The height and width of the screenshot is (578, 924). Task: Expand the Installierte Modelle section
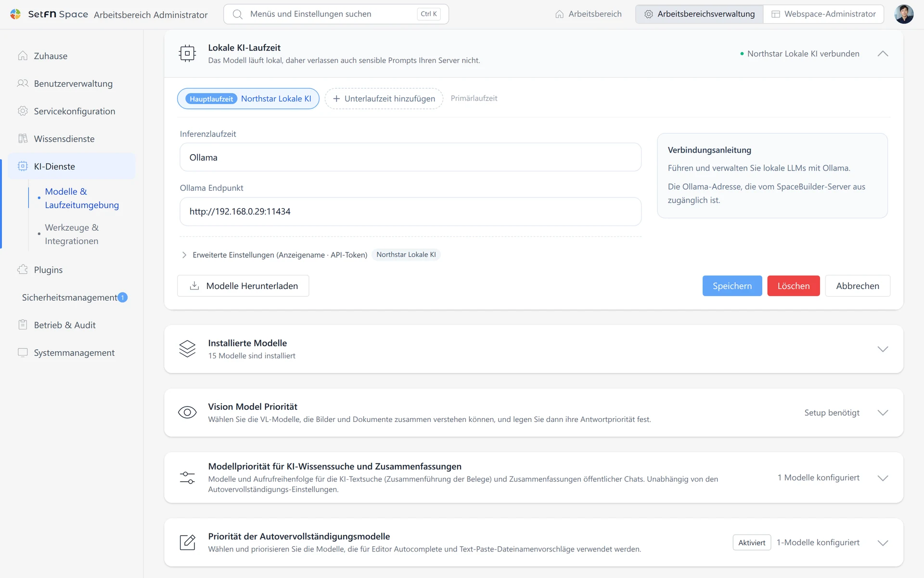pos(883,349)
